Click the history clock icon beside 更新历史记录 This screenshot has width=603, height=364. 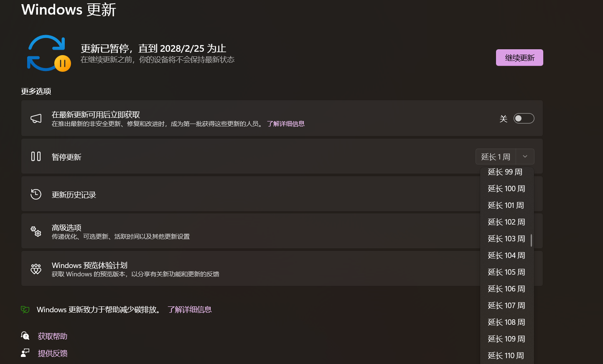pyautogui.click(x=36, y=194)
